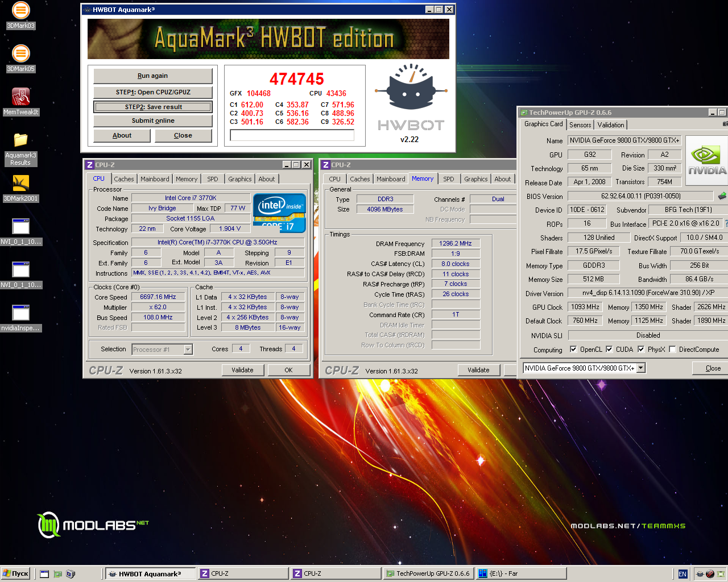Click Validate in CPU-Z processor window
This screenshot has height=582, width=728.
(x=242, y=370)
